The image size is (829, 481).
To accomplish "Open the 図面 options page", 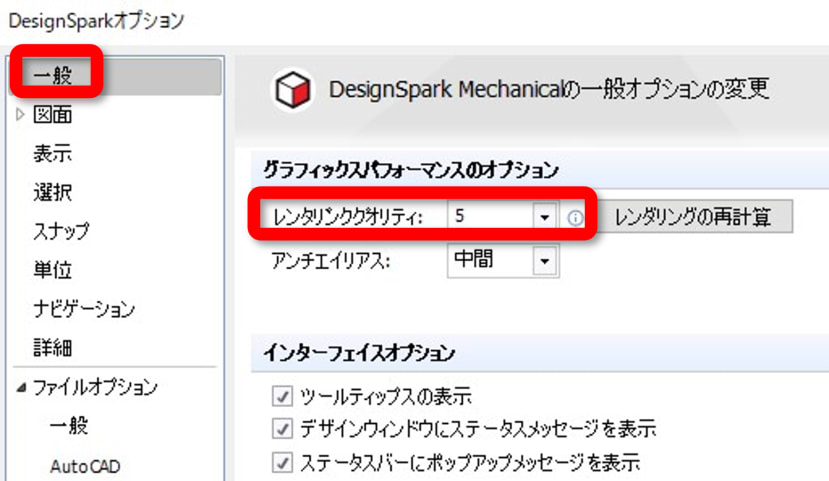I will (x=52, y=115).
